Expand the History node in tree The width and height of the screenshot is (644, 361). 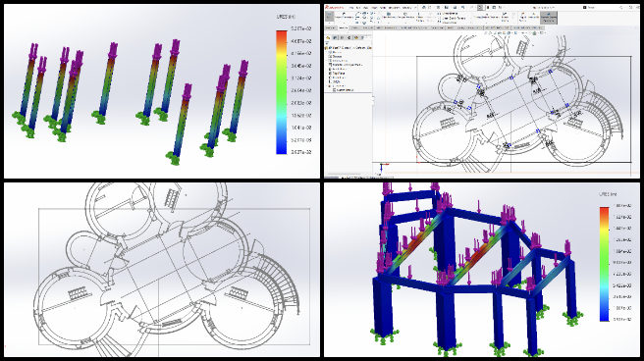click(327, 52)
